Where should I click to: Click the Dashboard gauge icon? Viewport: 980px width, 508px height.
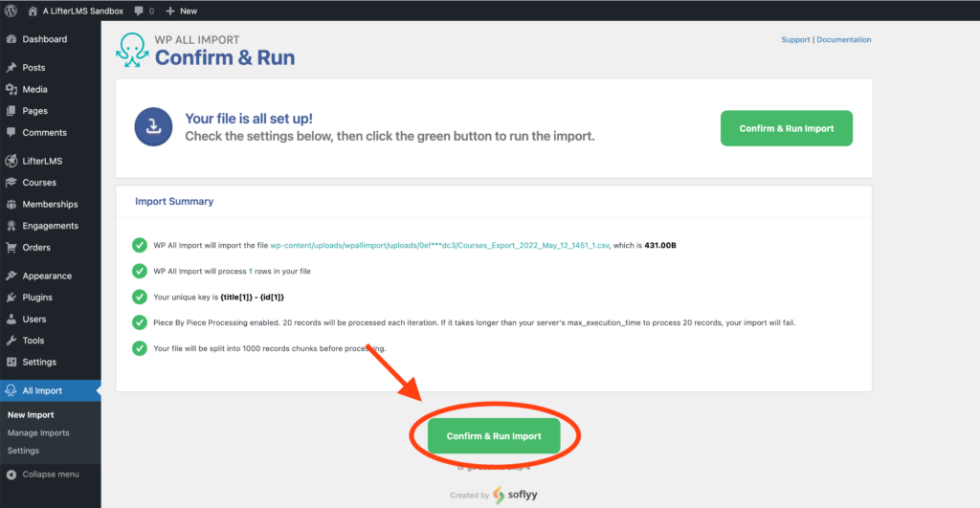[x=11, y=38]
